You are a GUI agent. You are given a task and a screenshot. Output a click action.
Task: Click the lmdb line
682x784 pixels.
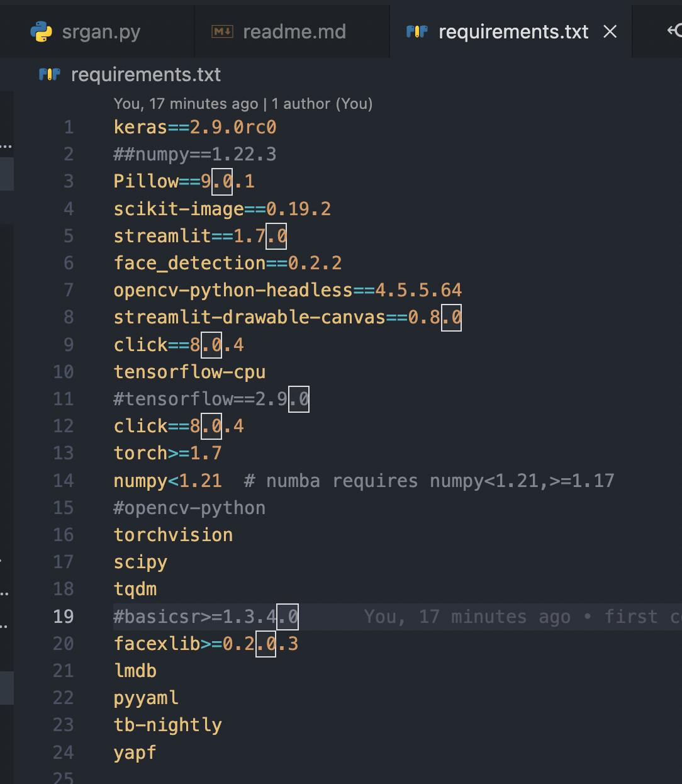pyautogui.click(x=135, y=671)
